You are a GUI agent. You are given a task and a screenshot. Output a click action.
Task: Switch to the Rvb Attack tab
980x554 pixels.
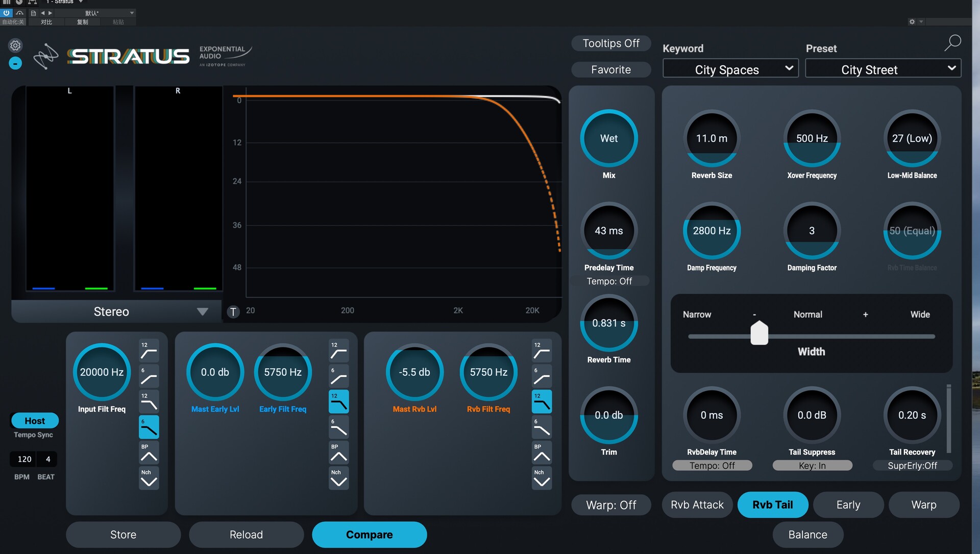click(x=697, y=505)
